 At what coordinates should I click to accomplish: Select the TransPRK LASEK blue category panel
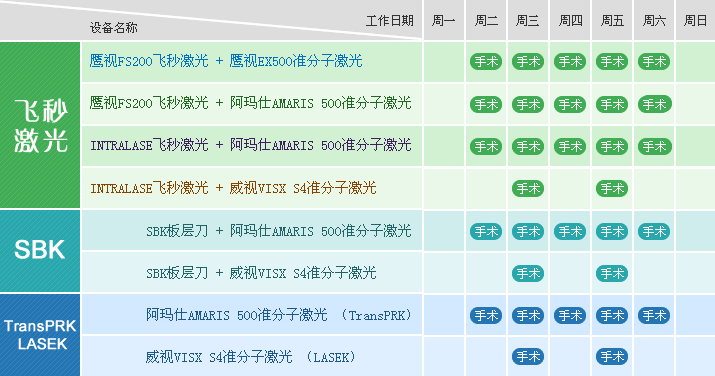[x=40, y=335]
